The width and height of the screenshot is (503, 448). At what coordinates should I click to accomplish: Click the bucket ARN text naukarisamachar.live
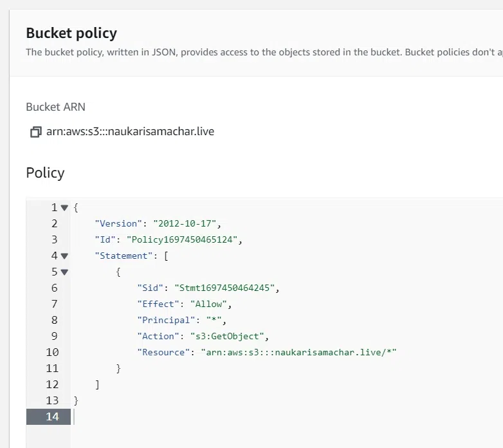point(131,132)
